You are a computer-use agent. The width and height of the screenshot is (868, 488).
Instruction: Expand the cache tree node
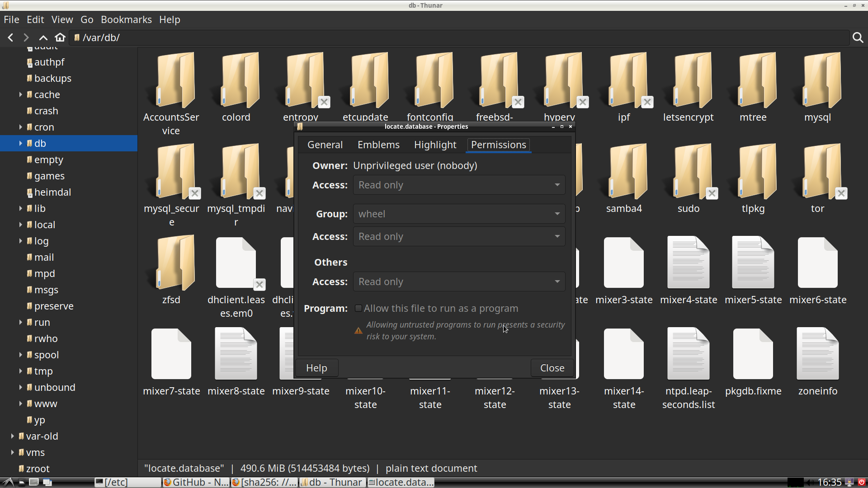pos(20,94)
